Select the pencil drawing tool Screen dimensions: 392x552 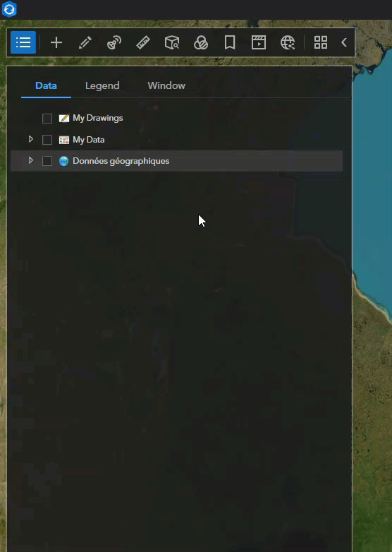(85, 42)
